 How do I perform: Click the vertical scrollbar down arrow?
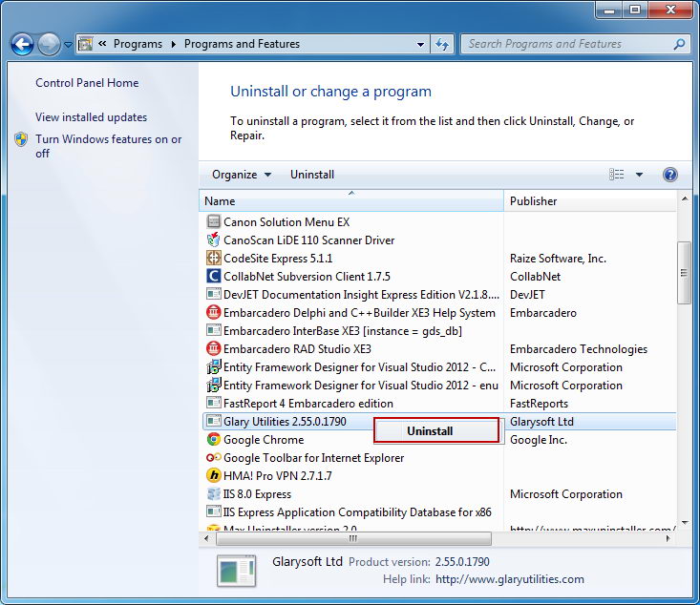[685, 523]
